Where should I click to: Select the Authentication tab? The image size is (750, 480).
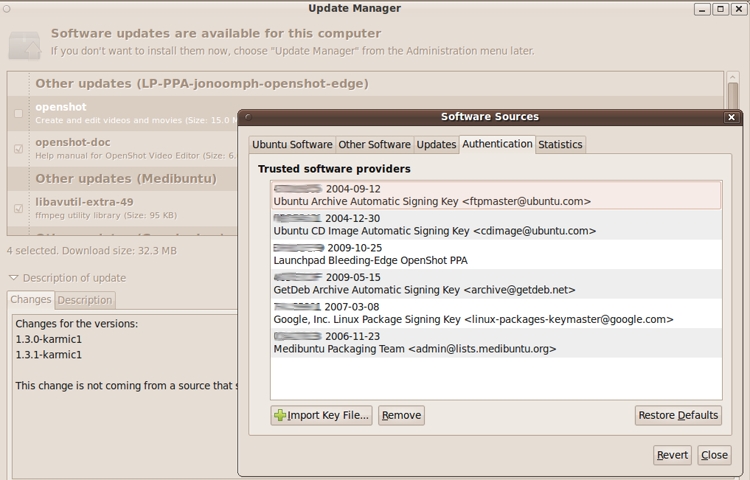[497, 144]
